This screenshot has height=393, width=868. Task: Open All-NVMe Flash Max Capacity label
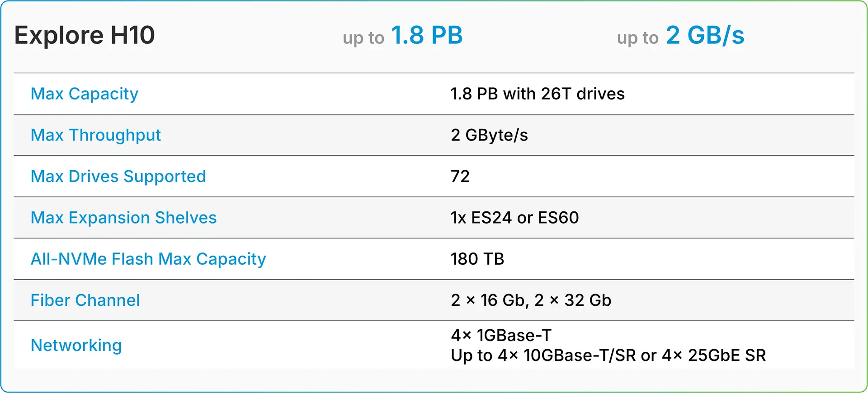point(148,259)
